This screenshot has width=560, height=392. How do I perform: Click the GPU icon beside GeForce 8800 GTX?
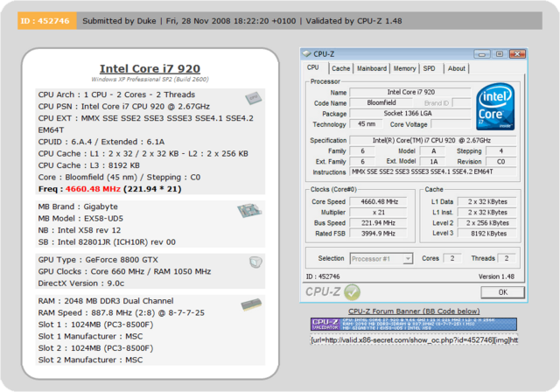(x=255, y=262)
